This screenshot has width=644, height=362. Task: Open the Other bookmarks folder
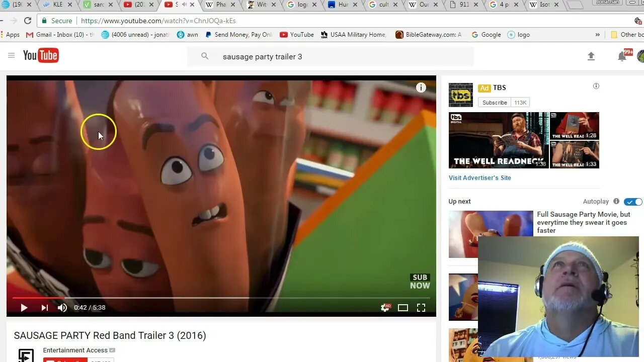tap(627, 35)
